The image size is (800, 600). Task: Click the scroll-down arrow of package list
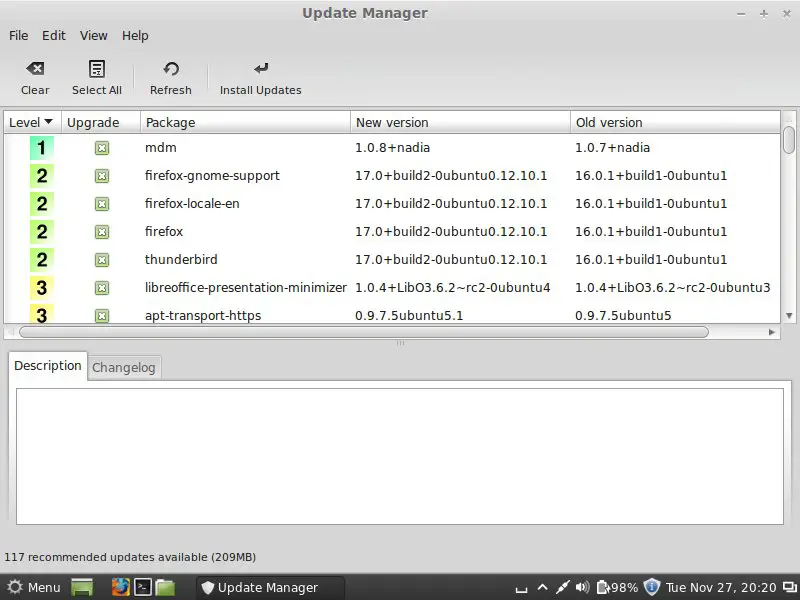tap(789, 316)
